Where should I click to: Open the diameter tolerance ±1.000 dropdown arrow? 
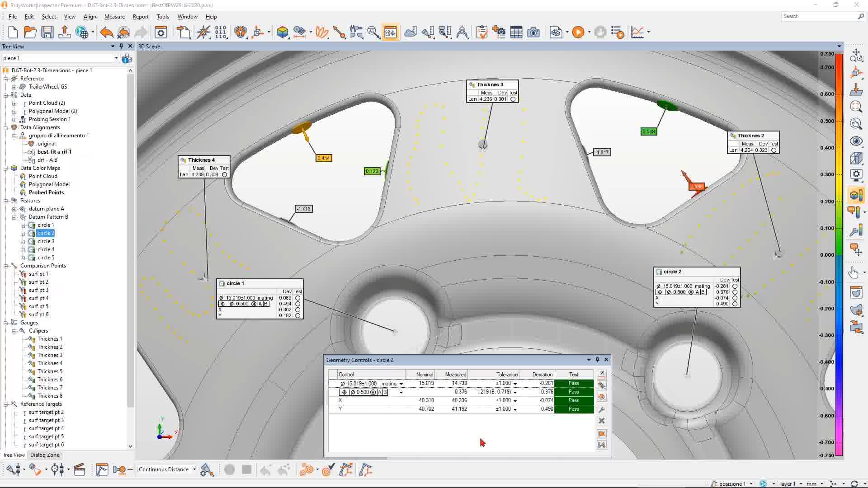point(515,384)
